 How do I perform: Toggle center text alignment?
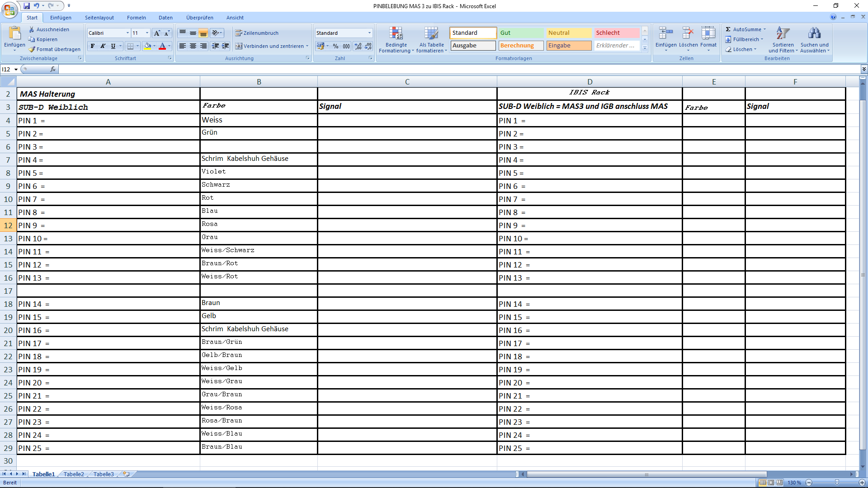(x=193, y=46)
